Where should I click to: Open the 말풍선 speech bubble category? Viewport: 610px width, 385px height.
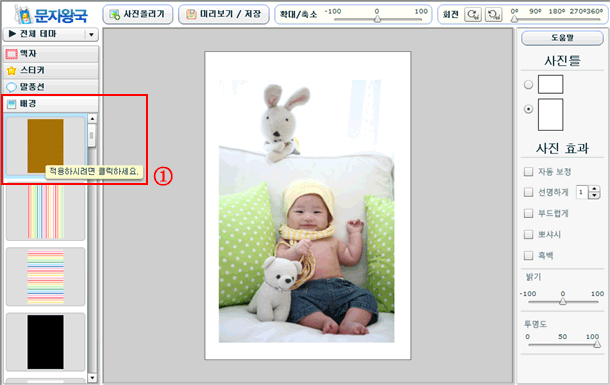(x=51, y=87)
